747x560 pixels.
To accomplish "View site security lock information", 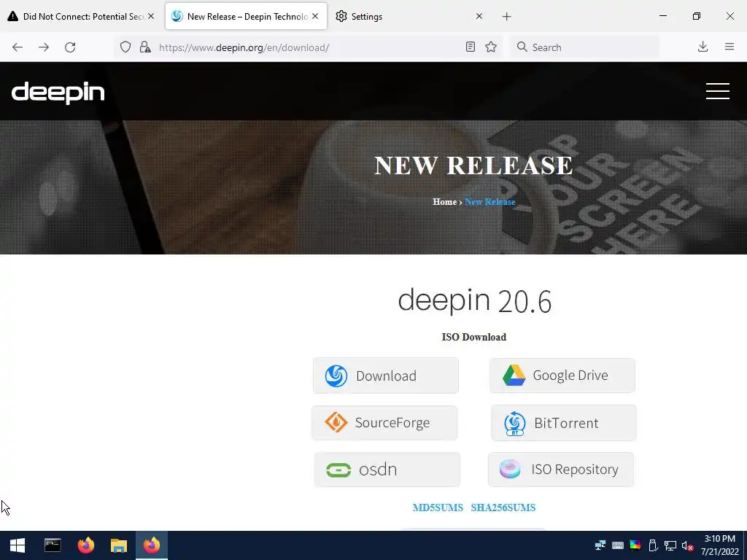I will tap(145, 47).
